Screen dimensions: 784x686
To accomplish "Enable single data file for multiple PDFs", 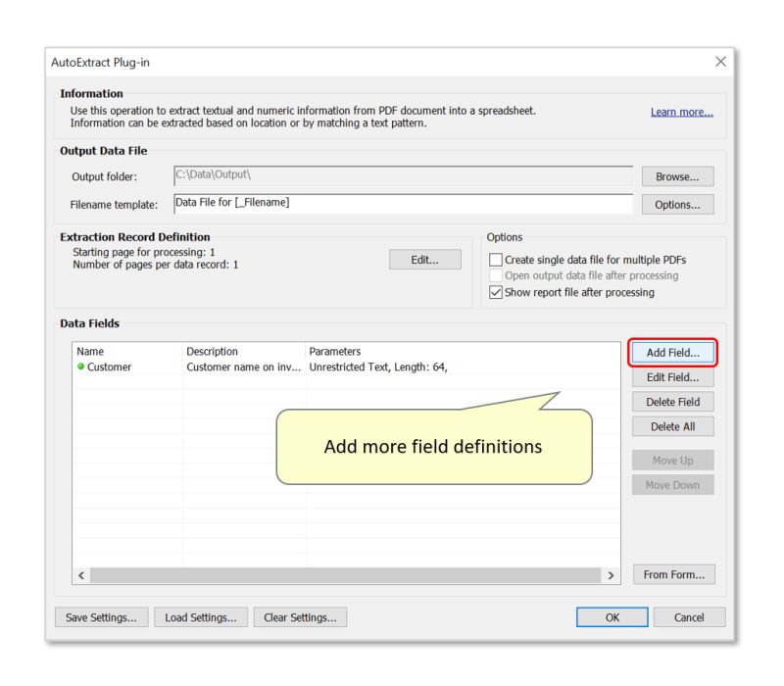I will (x=499, y=259).
